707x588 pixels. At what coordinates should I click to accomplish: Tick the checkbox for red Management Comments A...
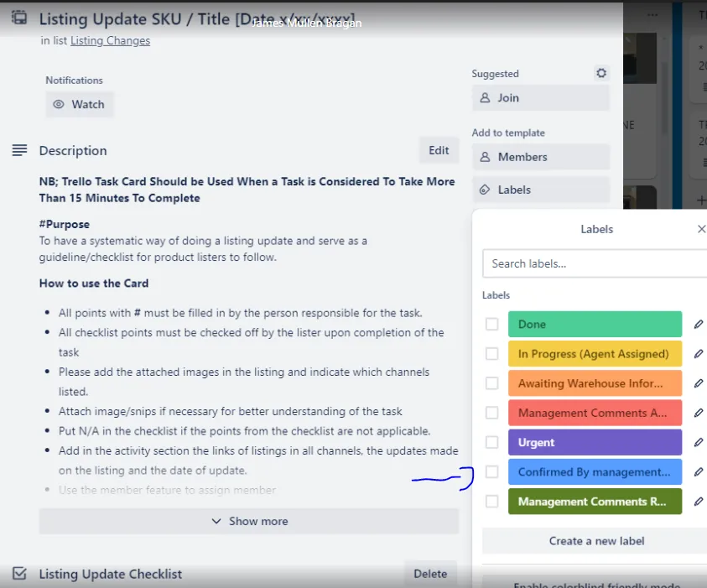[x=492, y=413]
